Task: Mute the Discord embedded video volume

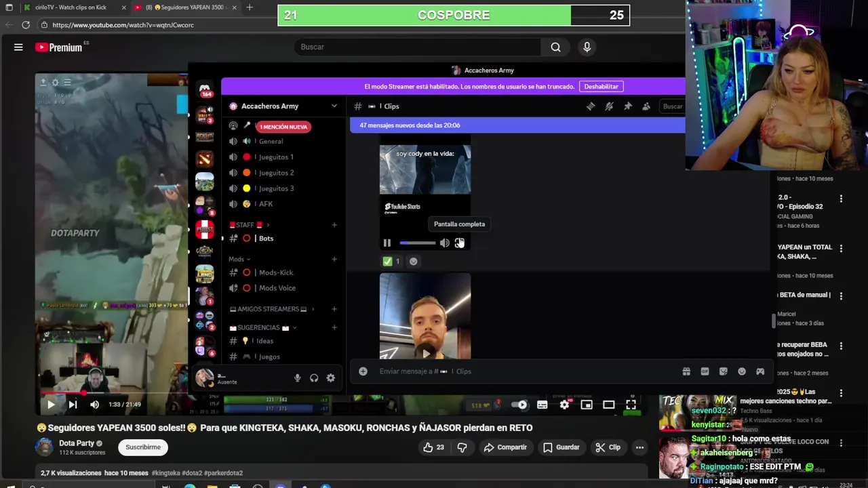Action: click(x=444, y=243)
